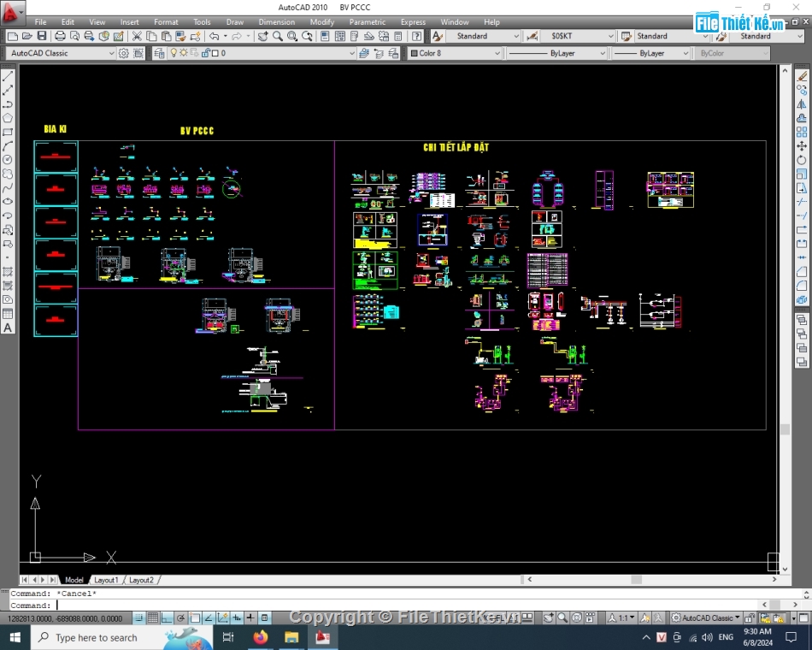Select the Polygon tool in Draw toolbar
Viewport: 812px width, 650px height.
coord(8,118)
